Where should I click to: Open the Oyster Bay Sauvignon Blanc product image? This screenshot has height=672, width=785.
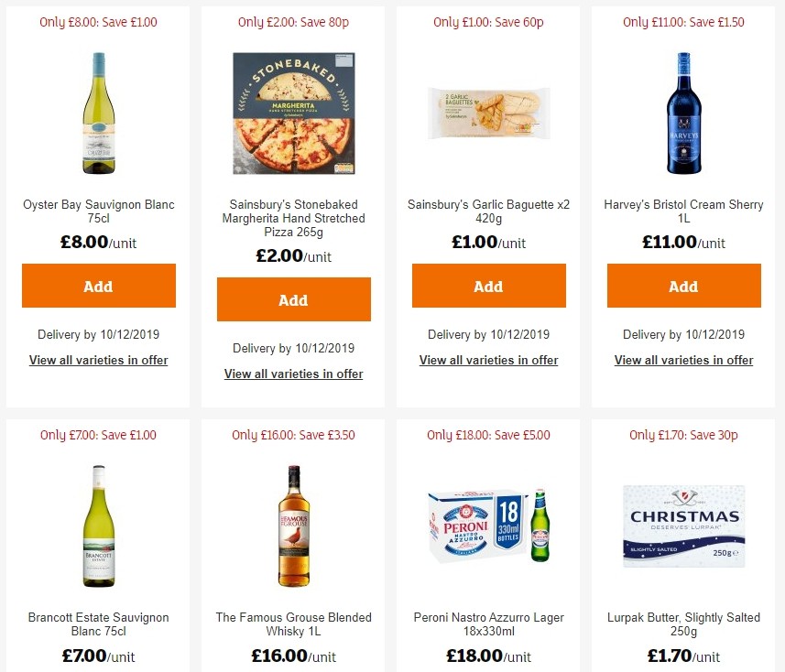pos(98,114)
